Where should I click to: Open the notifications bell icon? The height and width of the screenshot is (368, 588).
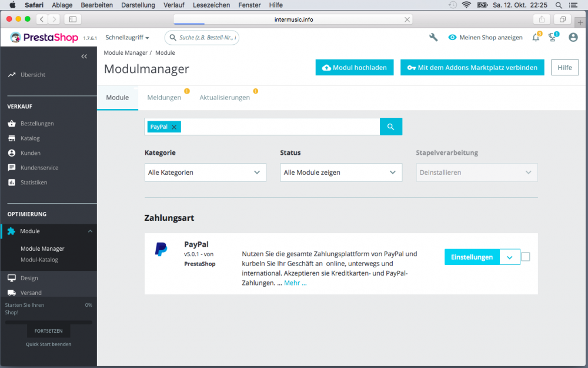(x=536, y=37)
